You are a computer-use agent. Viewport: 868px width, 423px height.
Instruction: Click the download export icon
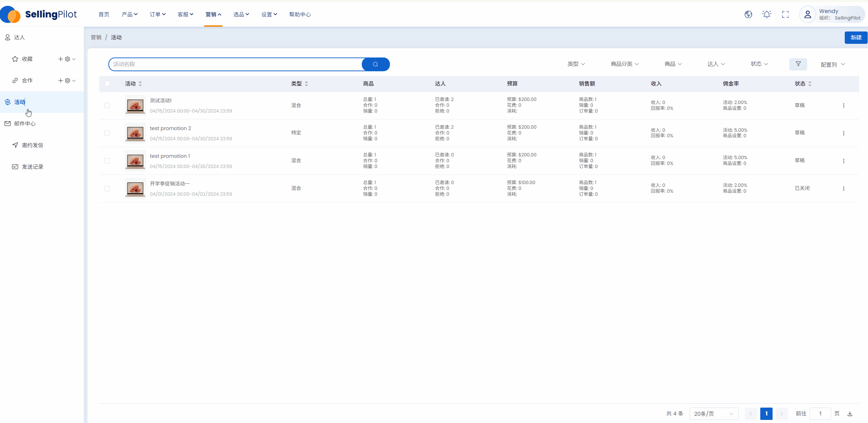click(x=850, y=414)
